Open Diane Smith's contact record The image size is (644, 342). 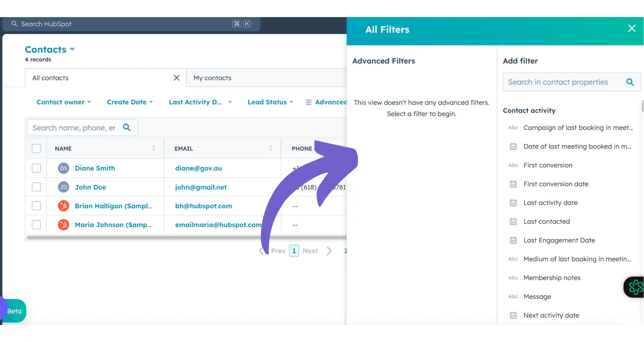[x=95, y=168]
